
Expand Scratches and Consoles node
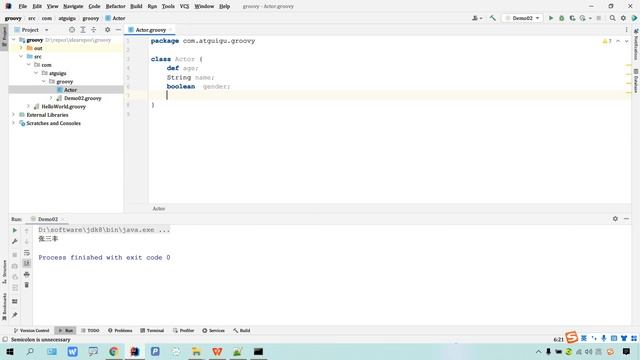[x=13, y=123]
